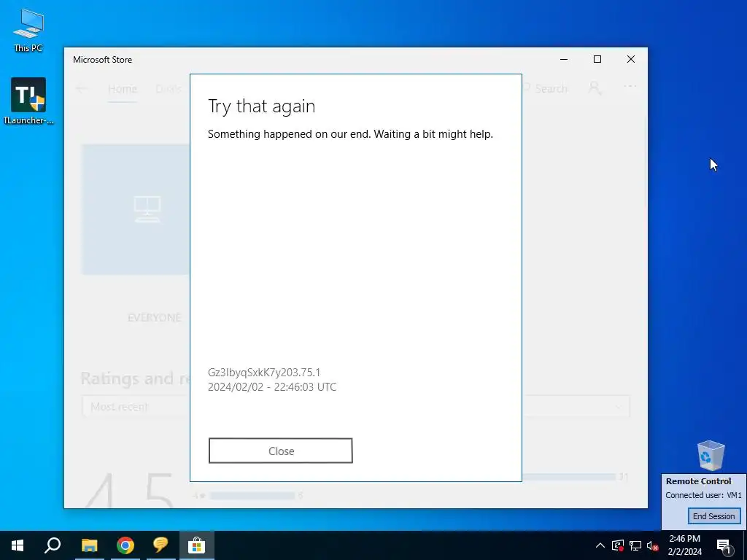Click the timestamp 2024/02/02 - 22:46:03 UTC
747x560 pixels.
click(272, 386)
